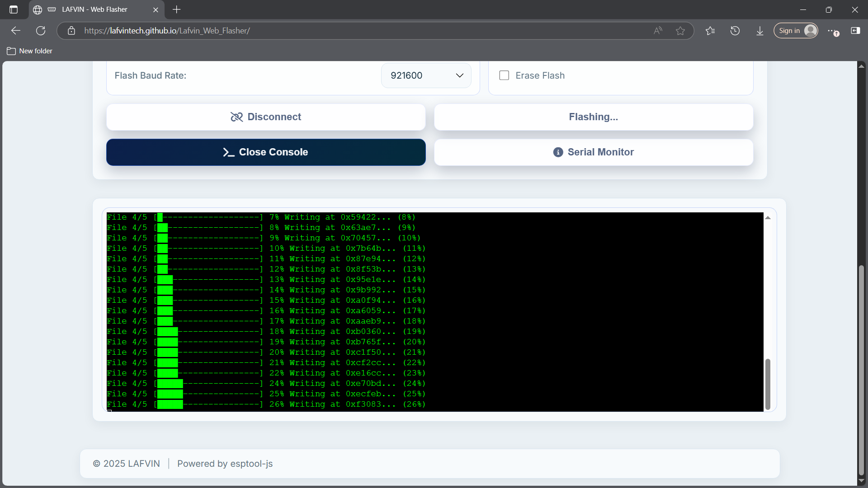Click the 'Flash Baud Rate:' label
868x488 pixels.
(151, 75)
